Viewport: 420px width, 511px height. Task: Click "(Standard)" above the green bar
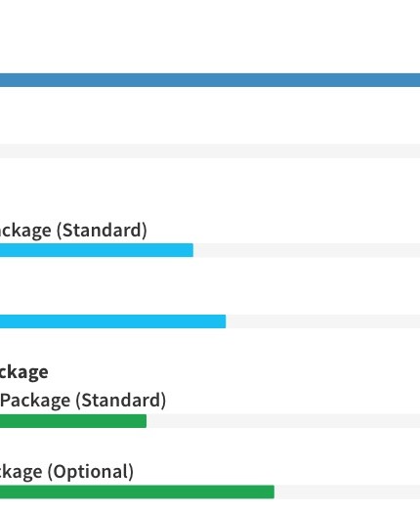tap(121, 400)
